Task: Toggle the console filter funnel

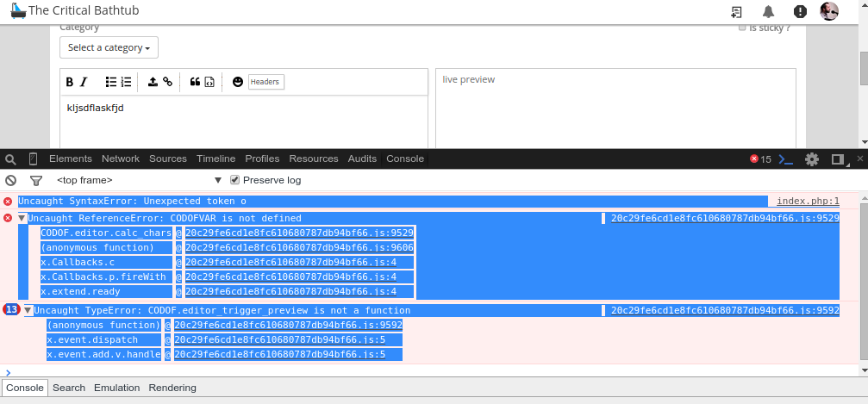Action: click(36, 180)
